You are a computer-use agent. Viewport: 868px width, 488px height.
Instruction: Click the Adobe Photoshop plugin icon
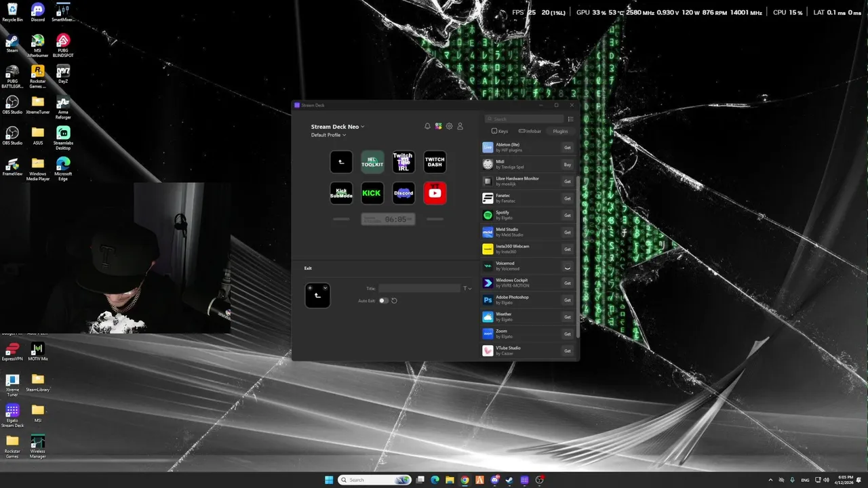pyautogui.click(x=488, y=300)
